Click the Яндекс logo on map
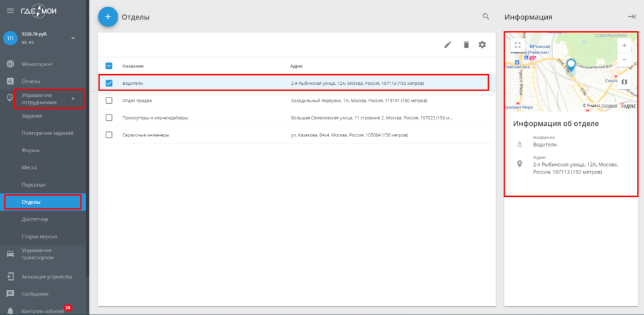This screenshot has height=315, width=644. pos(628,106)
